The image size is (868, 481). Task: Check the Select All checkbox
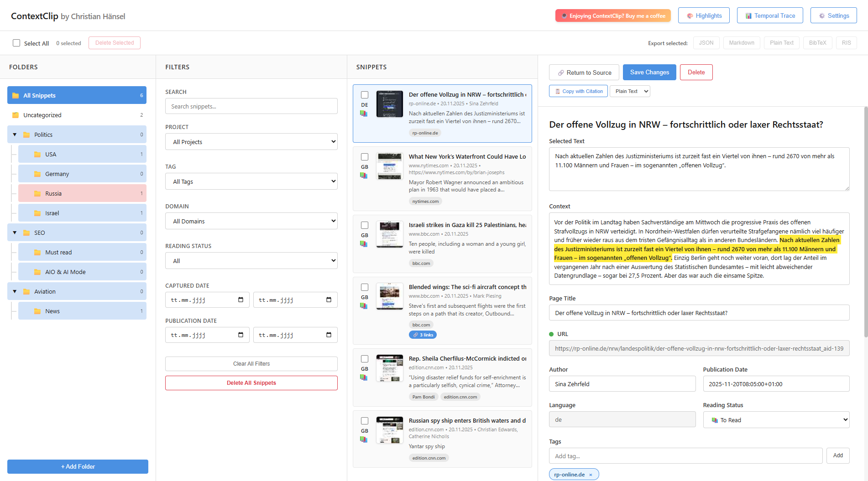[x=16, y=43]
